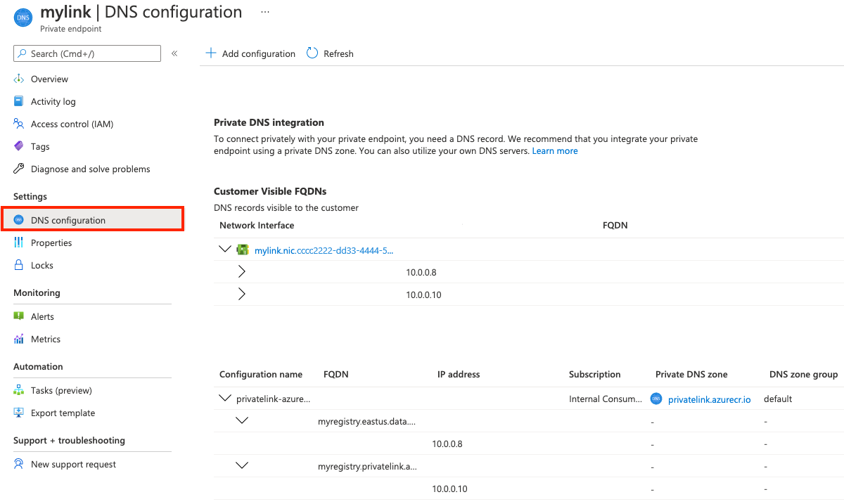Open the Metrics panel icon
Image resolution: width=844 pixels, height=504 pixels.
point(19,339)
